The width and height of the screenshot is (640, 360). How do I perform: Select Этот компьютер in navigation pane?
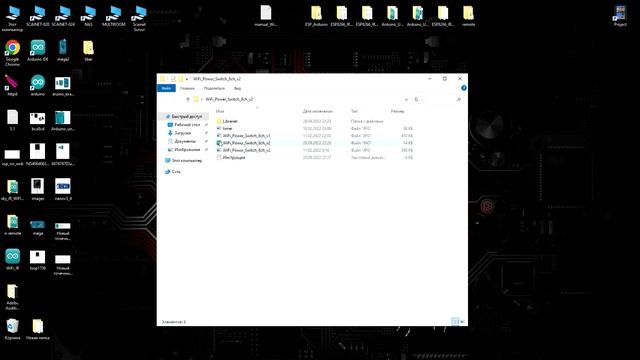click(x=184, y=160)
